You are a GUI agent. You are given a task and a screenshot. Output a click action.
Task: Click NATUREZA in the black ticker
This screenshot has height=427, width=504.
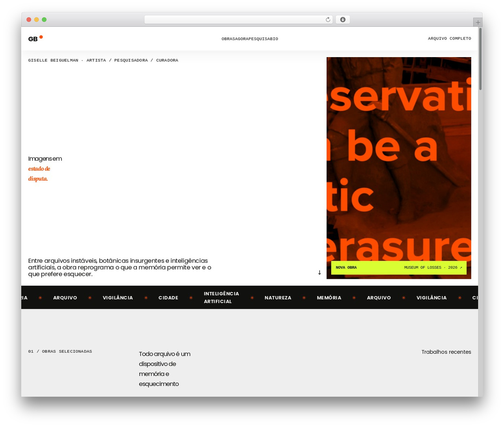point(278,298)
